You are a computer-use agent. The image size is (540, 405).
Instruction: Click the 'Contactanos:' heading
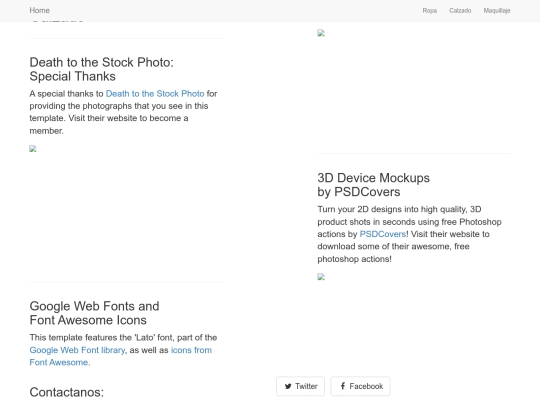(x=66, y=392)
